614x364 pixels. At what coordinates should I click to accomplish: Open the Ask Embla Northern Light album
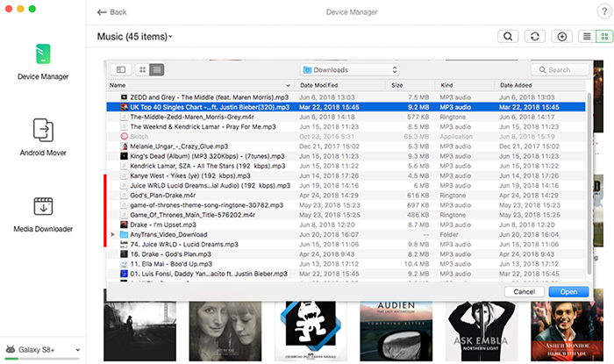click(482, 331)
